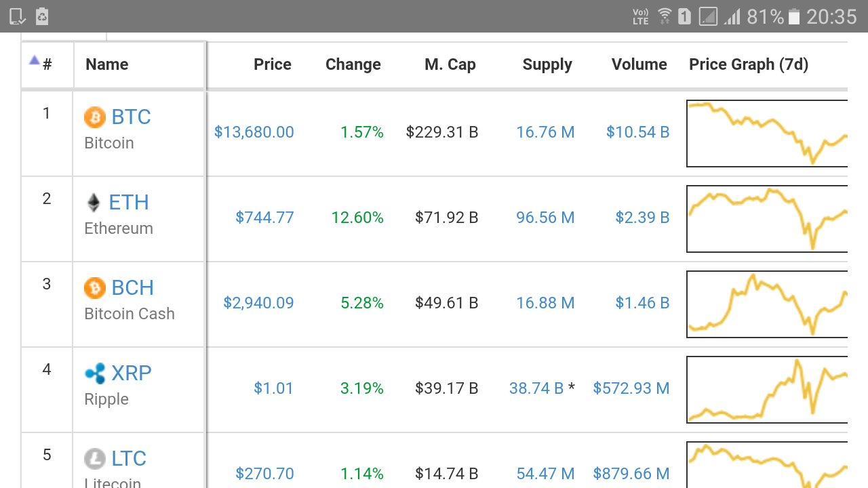Open Bitcoin price $13,680.00 link

254,132
